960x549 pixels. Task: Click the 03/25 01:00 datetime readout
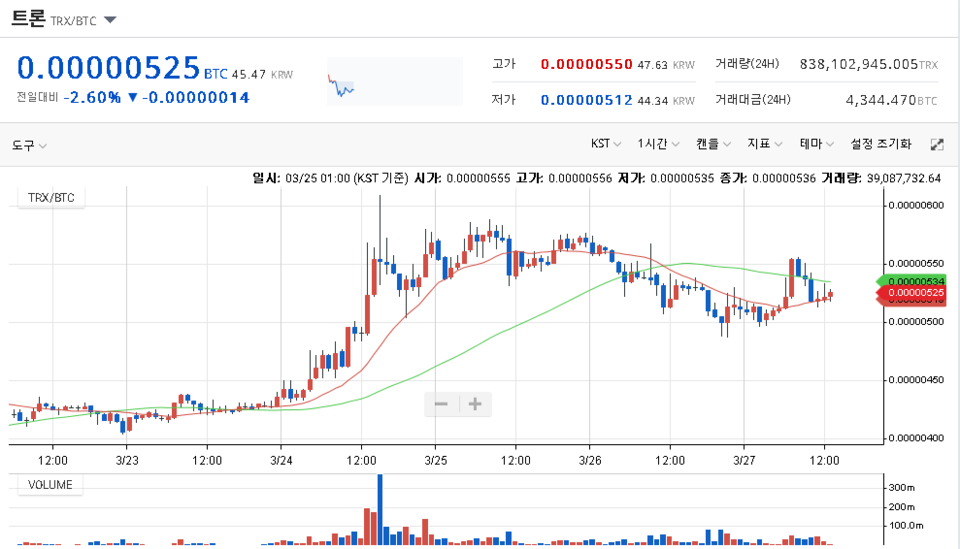pyautogui.click(x=317, y=178)
